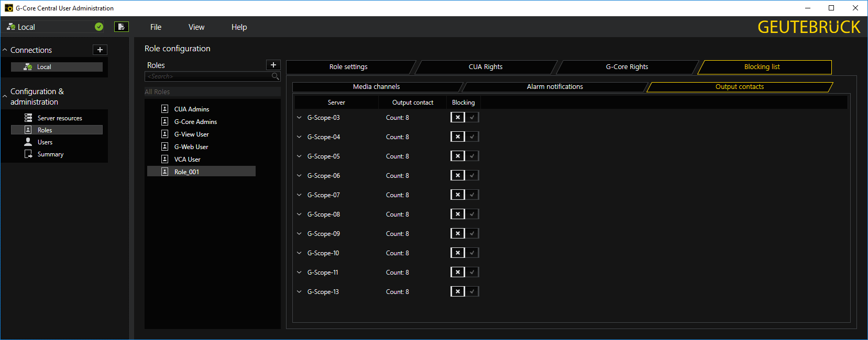Click the CUA Admins role icon
This screenshot has height=340, width=868.
(164, 109)
